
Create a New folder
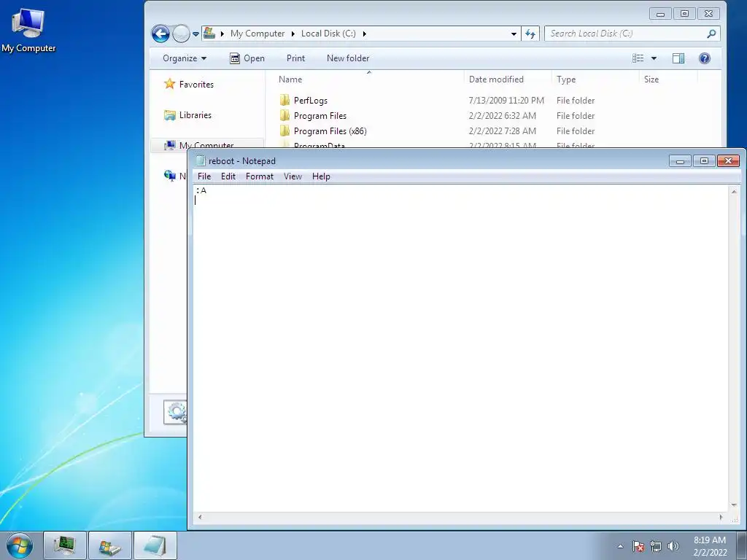click(348, 58)
